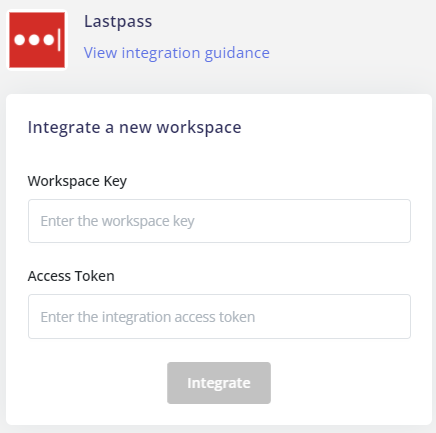Click 'Enter the integration access token' placeholder
436x433 pixels.
148,317
